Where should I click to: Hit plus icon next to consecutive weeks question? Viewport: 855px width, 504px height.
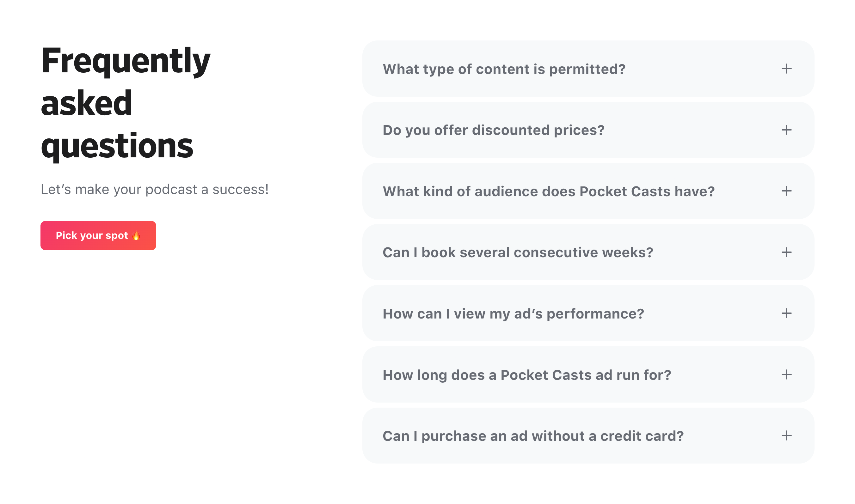[786, 252]
